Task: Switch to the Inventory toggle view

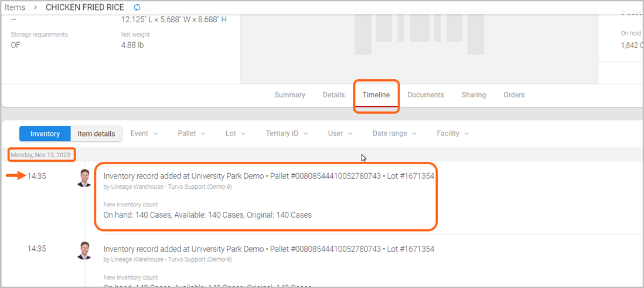Action: [45, 134]
